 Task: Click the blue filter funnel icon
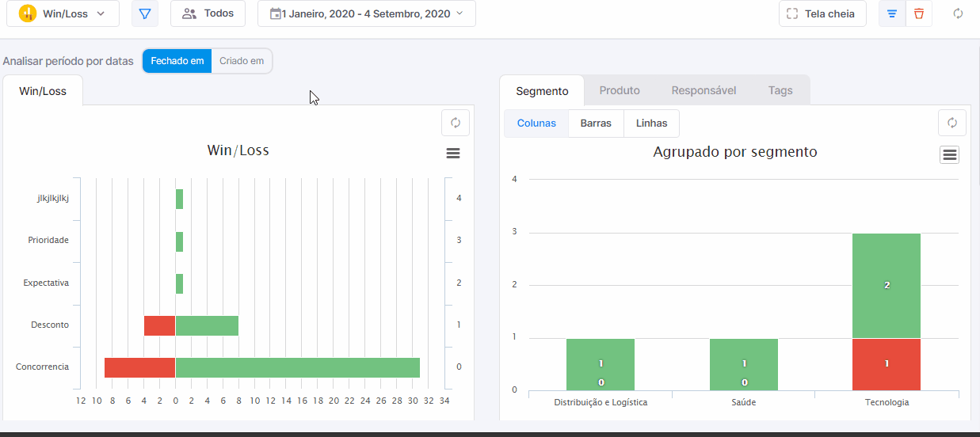(x=144, y=13)
